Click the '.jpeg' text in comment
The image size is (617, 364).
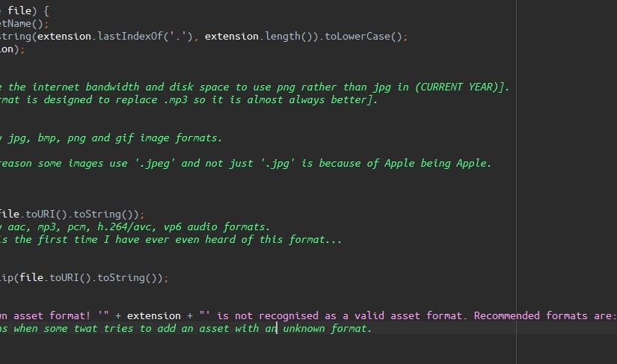pos(154,164)
